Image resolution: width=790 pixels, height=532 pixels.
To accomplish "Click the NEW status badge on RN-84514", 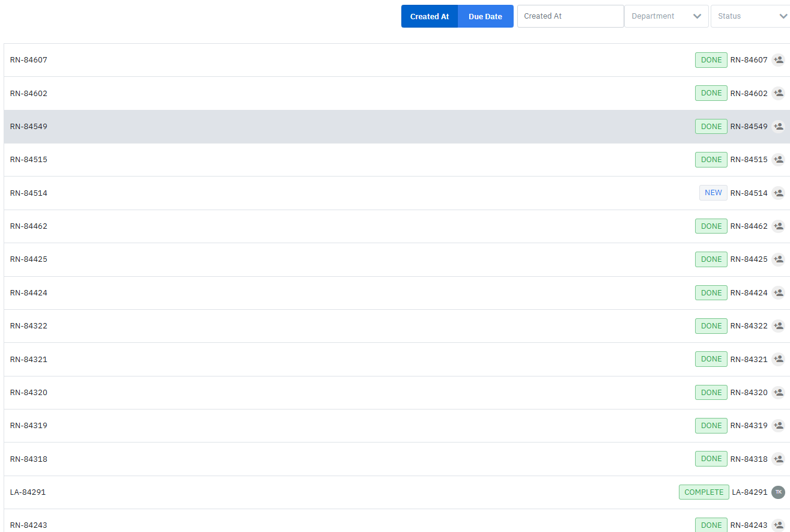I will pos(713,193).
